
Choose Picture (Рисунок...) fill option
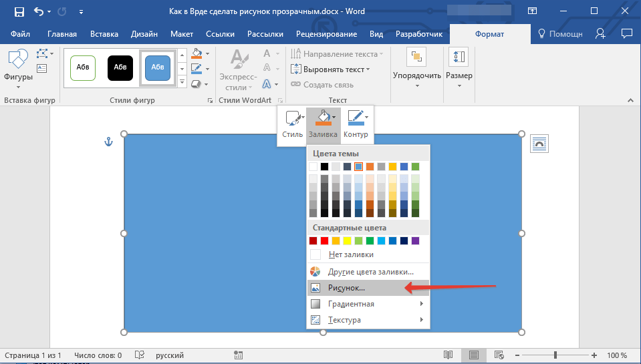pos(346,288)
